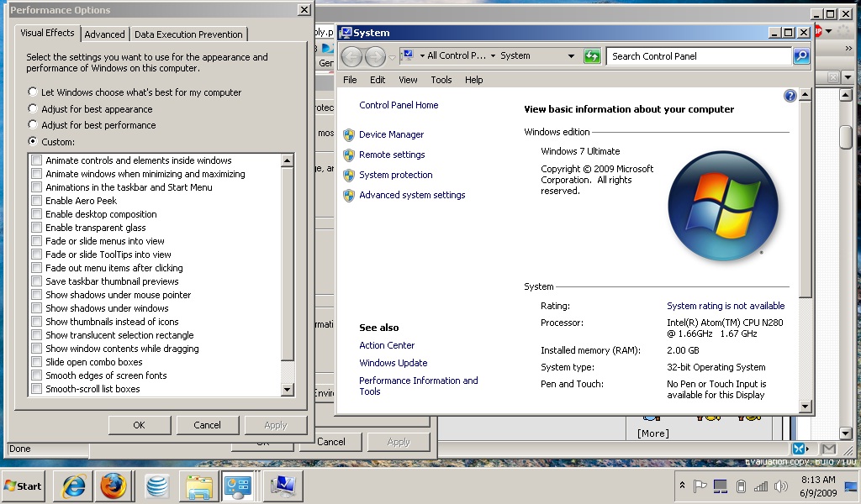Click effects list scroll down arrow
This screenshot has width=861, height=504.
288,390
